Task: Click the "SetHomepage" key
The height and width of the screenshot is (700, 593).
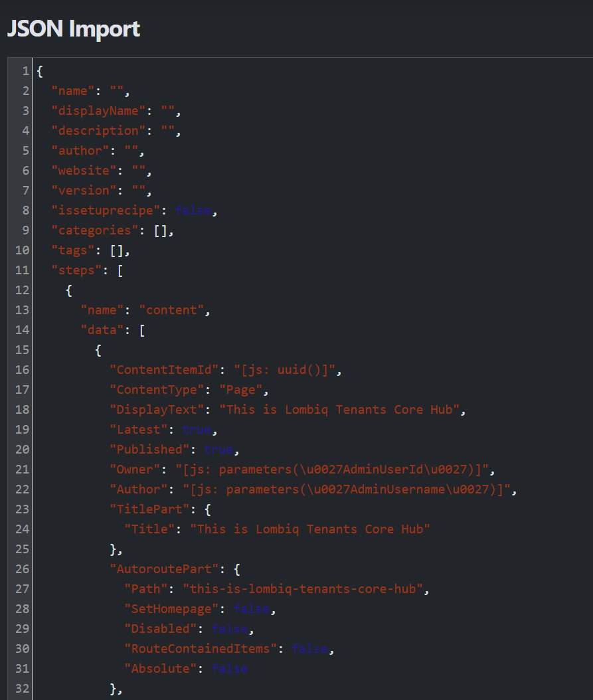Action: [x=171, y=609]
